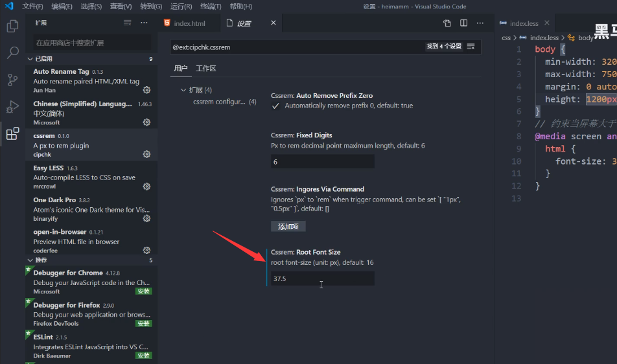The width and height of the screenshot is (617, 364).
Task: Open the Source Control view
Action: click(x=12, y=80)
